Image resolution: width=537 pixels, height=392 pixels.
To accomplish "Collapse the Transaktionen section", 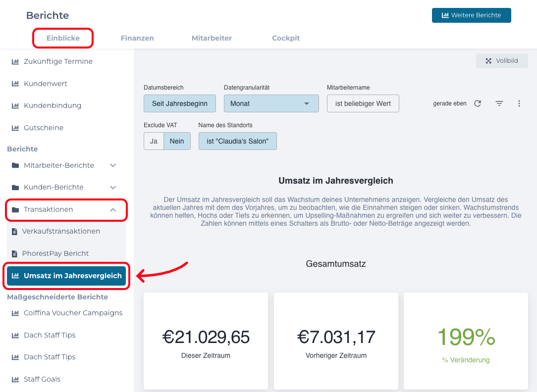I will (113, 210).
